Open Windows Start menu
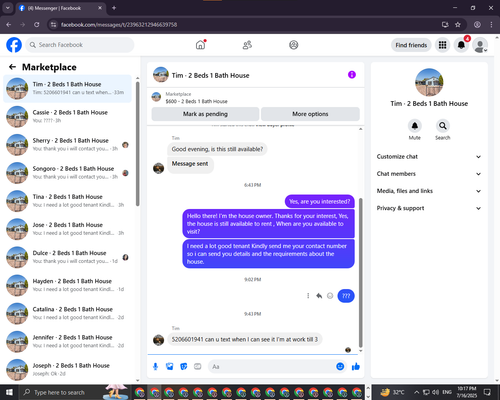The image size is (500, 400). click(x=9, y=392)
